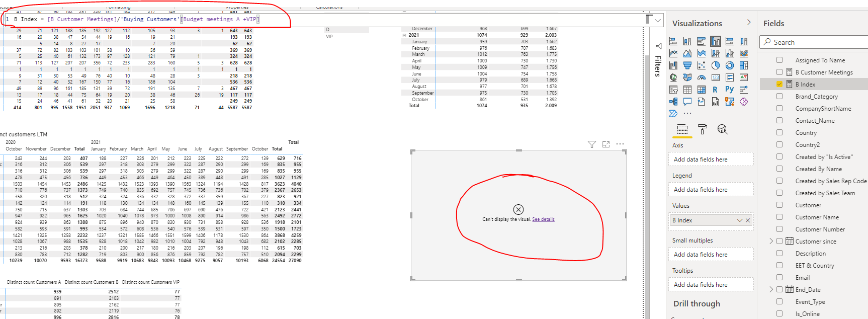Open the visual header filter icon
This screenshot has width=868, height=319.
[x=592, y=144]
